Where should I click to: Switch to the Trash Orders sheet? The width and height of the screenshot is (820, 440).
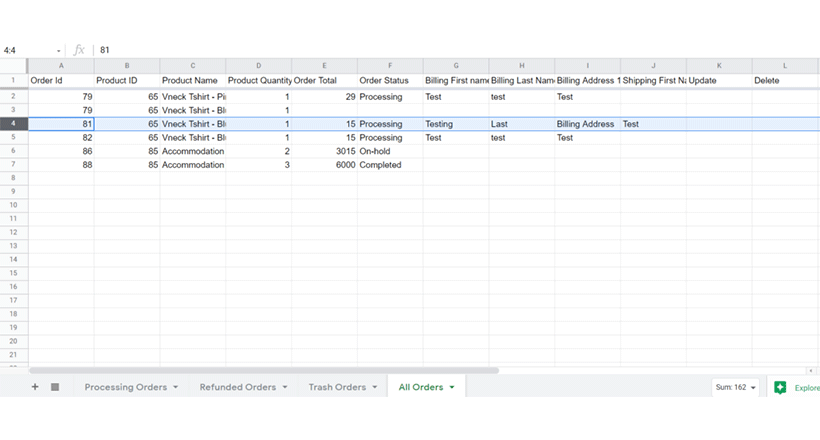[337, 387]
